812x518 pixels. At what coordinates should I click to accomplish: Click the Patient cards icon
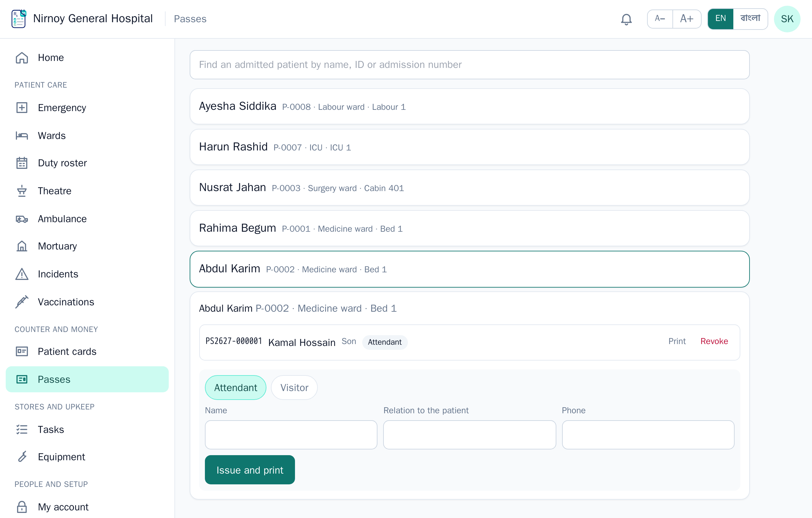(22, 352)
